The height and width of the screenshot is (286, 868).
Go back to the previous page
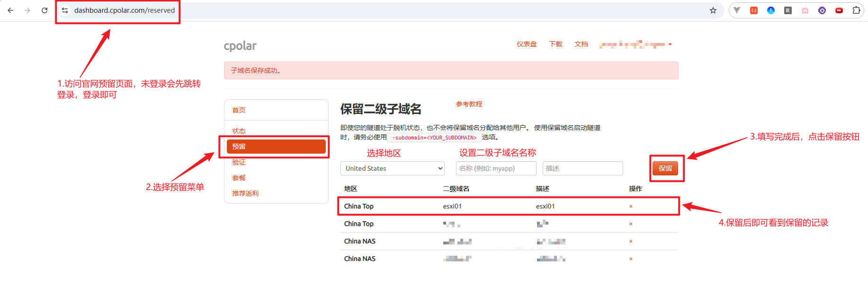(10, 10)
